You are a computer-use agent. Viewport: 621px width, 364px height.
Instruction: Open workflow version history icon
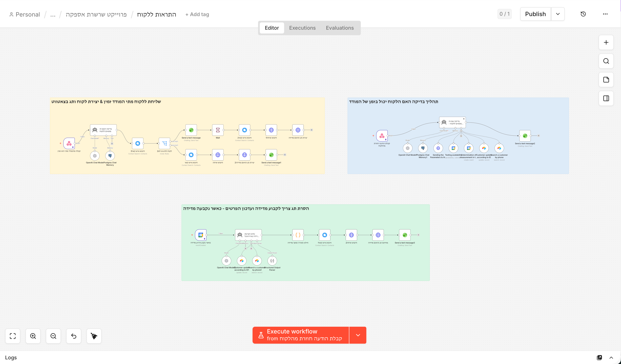pos(583,14)
